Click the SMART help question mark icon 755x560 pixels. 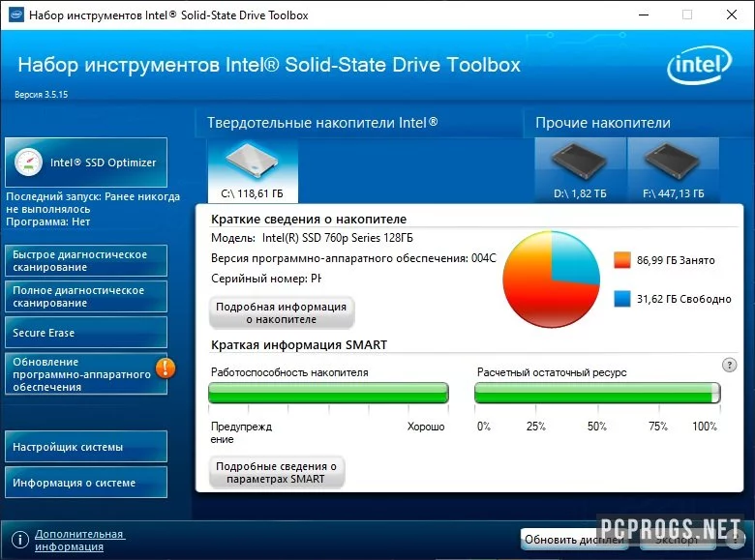tap(730, 366)
